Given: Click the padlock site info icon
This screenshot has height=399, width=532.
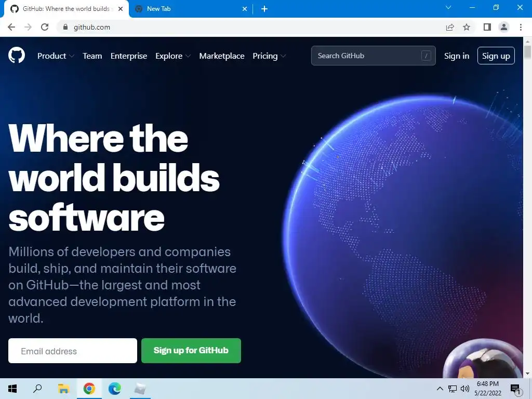Looking at the screenshot, I should (x=65, y=27).
